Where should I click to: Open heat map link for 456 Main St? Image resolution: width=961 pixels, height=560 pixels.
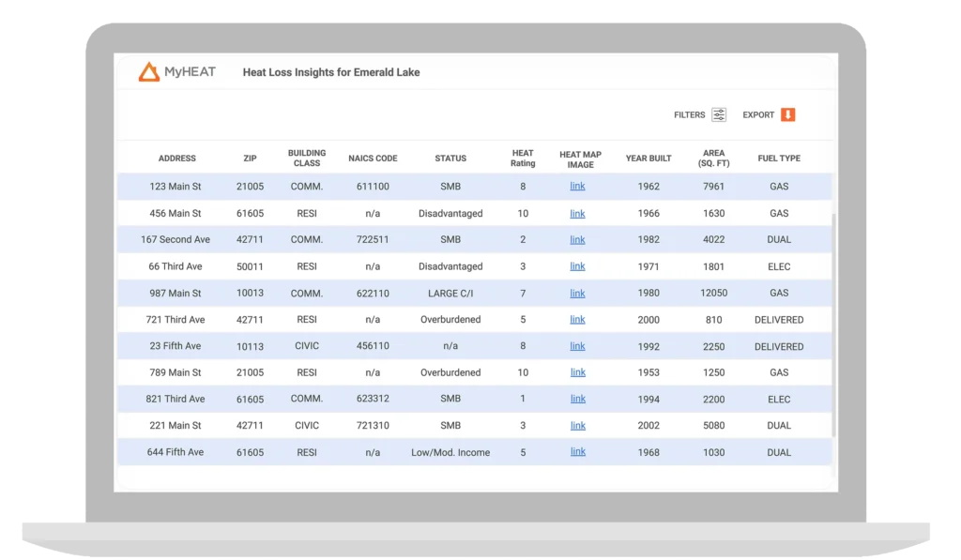tap(577, 214)
